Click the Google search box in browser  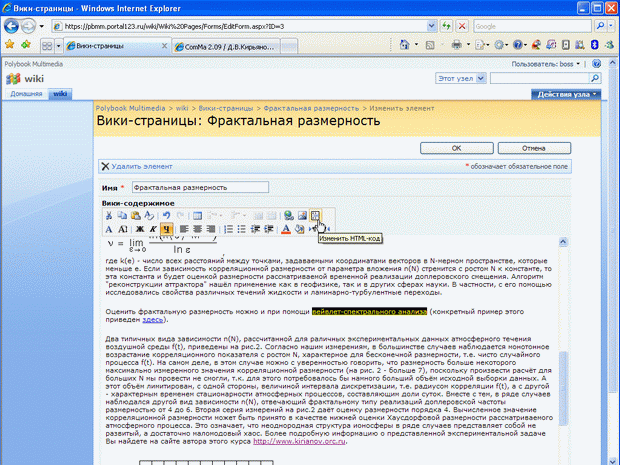[x=532, y=26]
